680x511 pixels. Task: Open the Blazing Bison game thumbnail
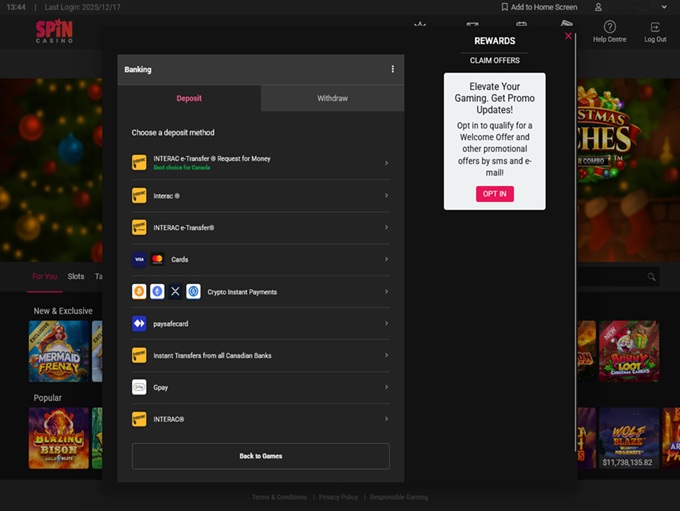click(x=59, y=437)
